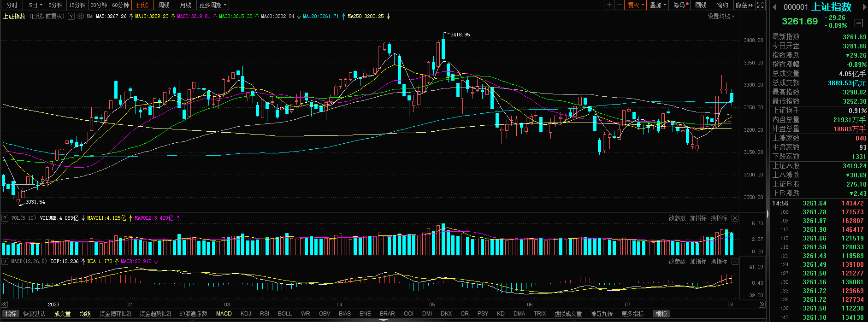
Task: Click 今日开盘 value 3281.86
Action: click(855, 46)
